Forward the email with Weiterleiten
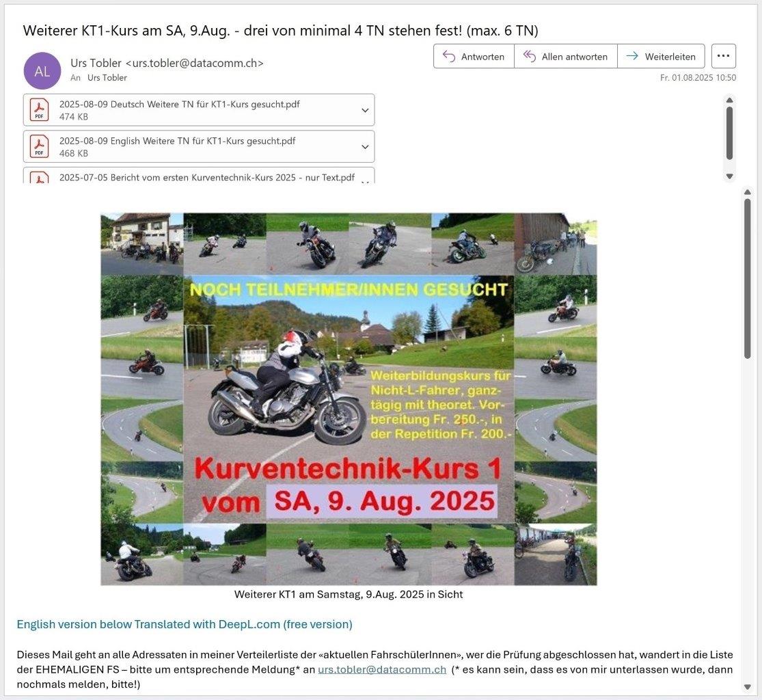 [x=661, y=57]
